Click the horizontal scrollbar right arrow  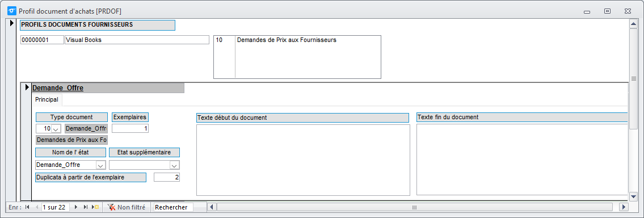click(x=624, y=207)
